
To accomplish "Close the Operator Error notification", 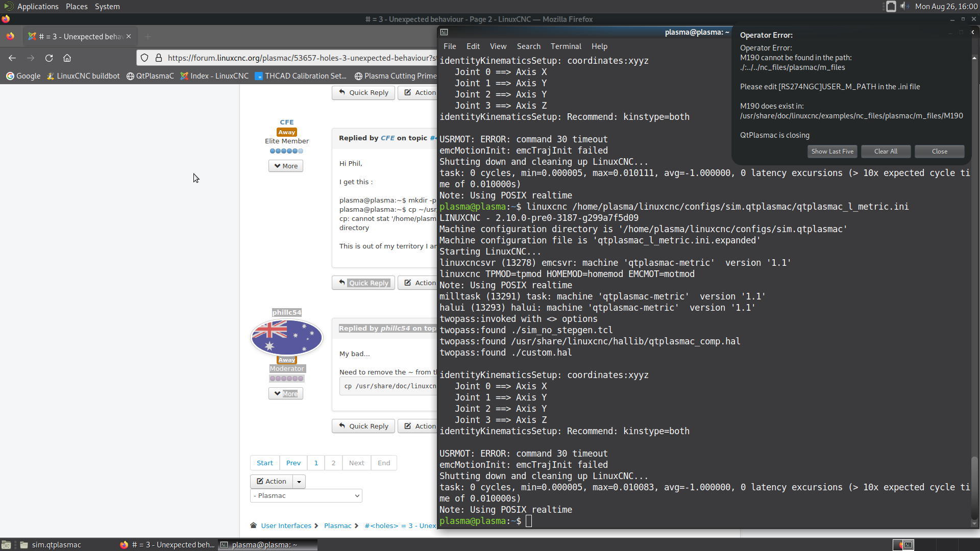I will pyautogui.click(x=939, y=152).
